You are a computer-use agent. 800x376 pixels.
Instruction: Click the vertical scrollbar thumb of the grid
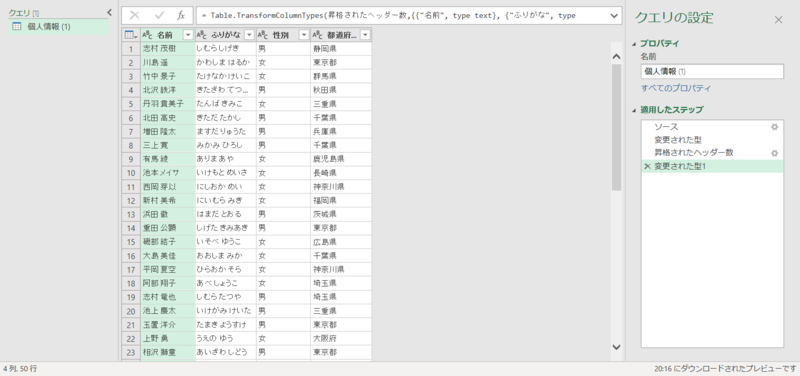point(616,127)
